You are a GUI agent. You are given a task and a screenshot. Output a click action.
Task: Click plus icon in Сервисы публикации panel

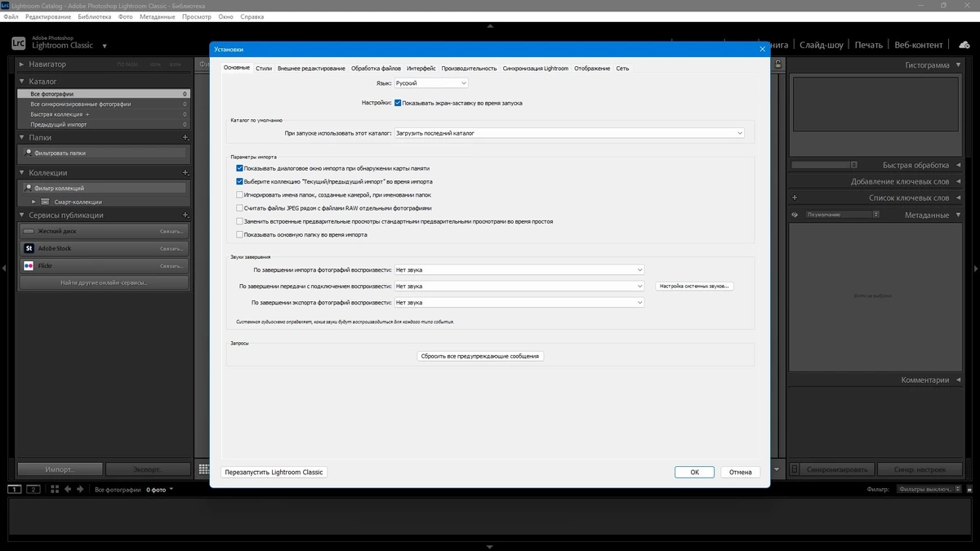(186, 215)
